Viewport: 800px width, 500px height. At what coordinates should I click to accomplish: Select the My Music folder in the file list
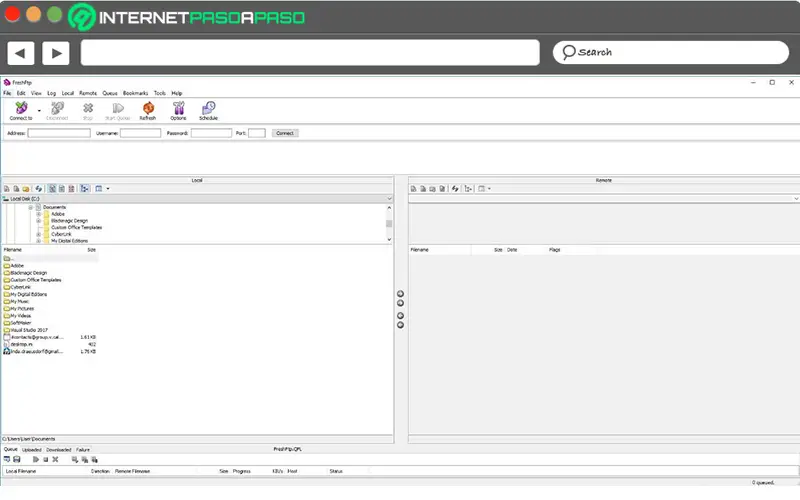point(16,302)
